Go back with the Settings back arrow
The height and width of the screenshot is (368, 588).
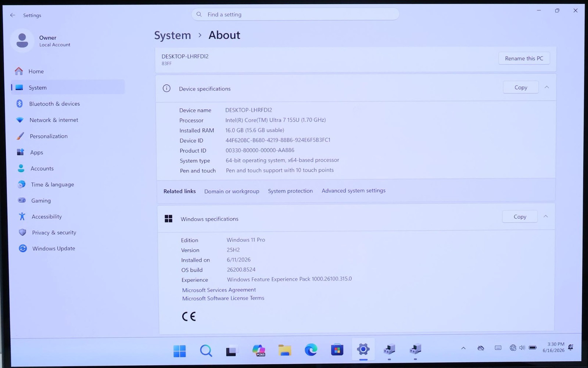(12, 15)
